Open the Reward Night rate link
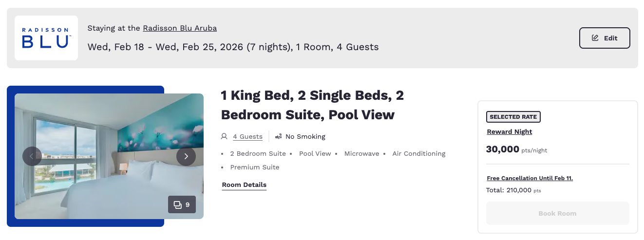 click(509, 132)
